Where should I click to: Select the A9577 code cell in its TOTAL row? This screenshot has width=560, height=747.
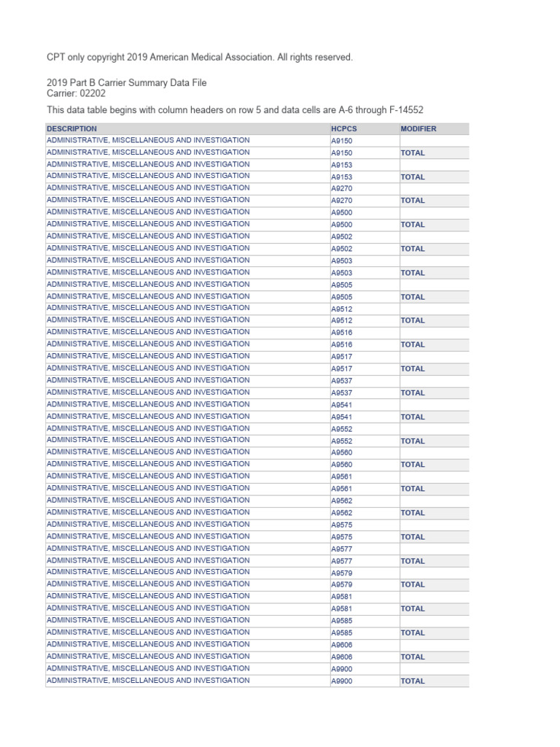click(342, 561)
